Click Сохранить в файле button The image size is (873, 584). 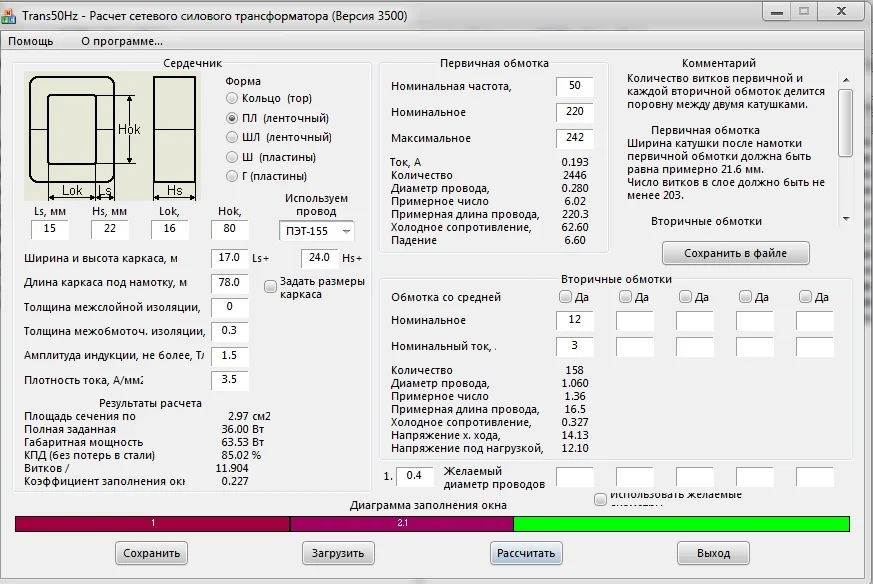click(x=735, y=253)
